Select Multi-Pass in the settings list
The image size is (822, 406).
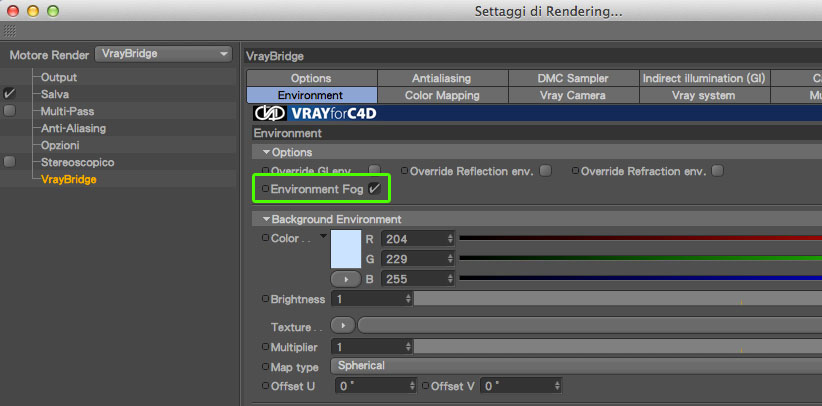68,111
